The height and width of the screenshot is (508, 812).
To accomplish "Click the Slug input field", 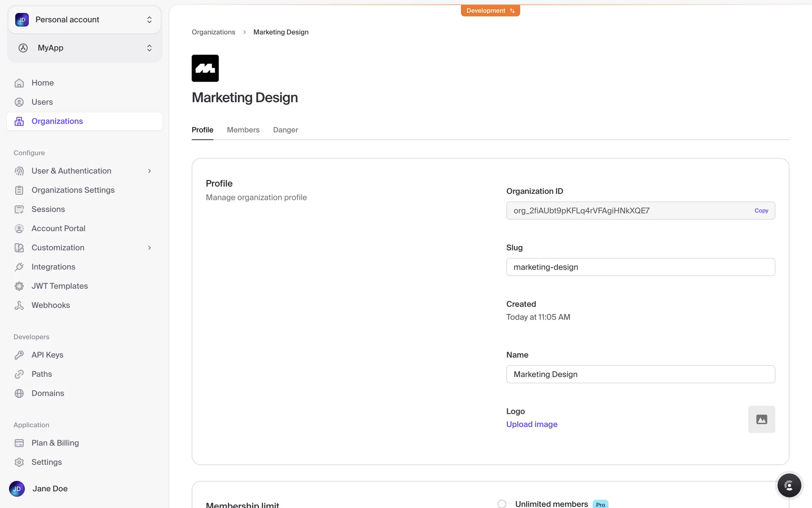I will coord(640,267).
